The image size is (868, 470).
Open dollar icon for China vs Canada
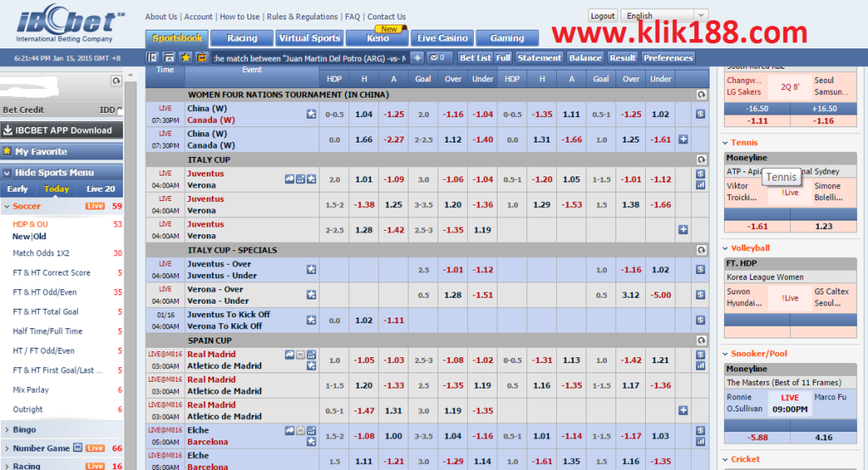[x=700, y=115]
